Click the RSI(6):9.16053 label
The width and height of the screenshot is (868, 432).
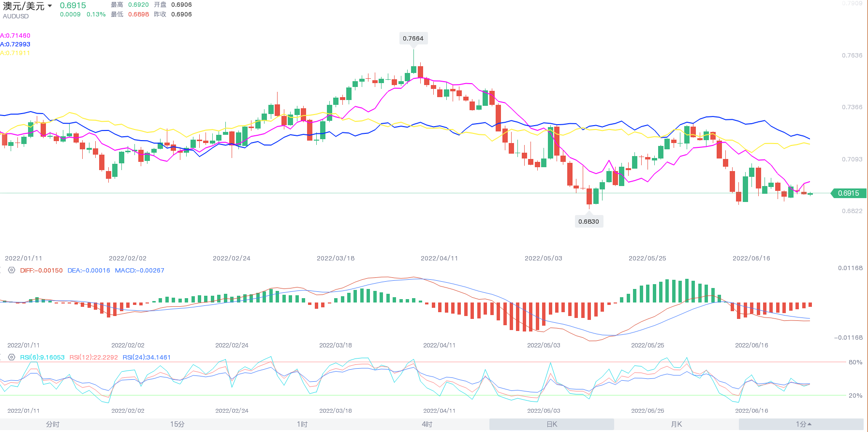42,358
